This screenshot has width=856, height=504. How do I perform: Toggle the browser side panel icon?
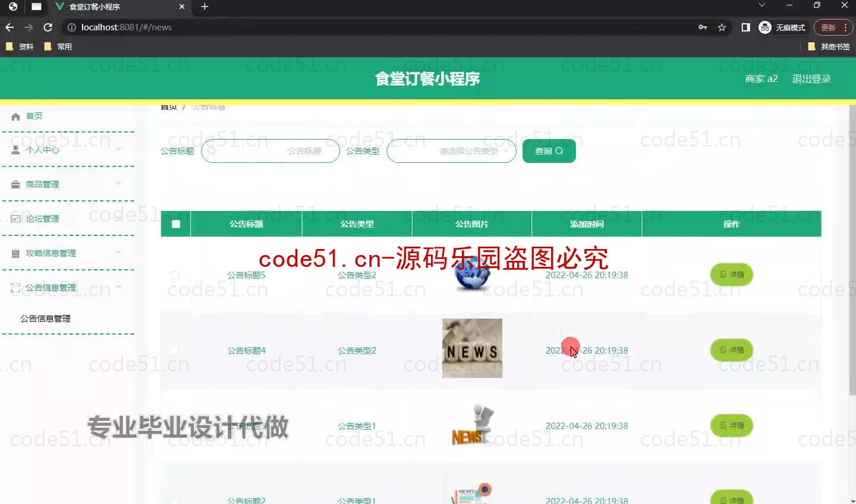[x=745, y=27]
